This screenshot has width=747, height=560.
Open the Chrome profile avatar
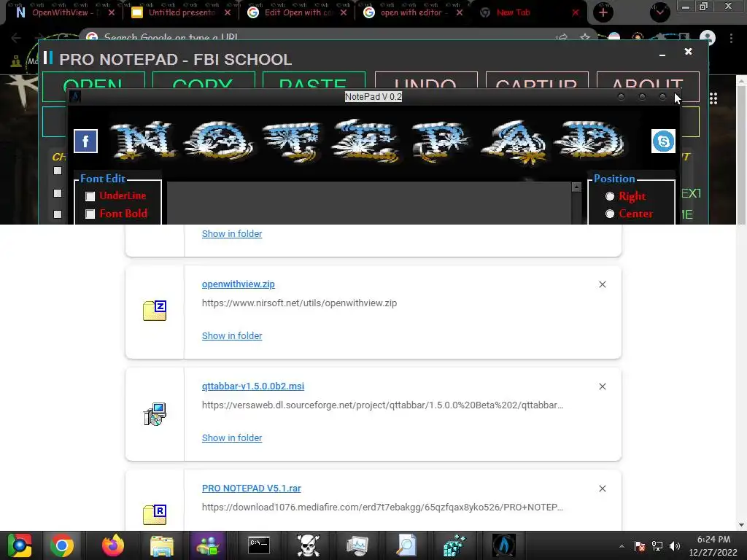[708, 38]
